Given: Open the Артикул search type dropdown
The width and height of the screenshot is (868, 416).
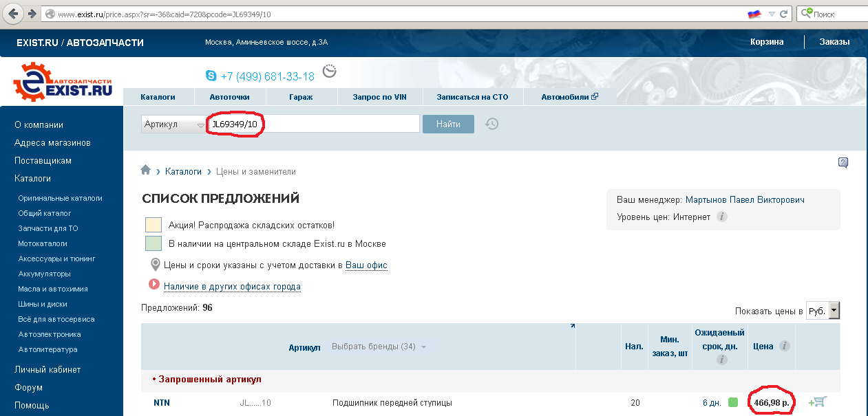Looking at the screenshot, I should [x=174, y=124].
